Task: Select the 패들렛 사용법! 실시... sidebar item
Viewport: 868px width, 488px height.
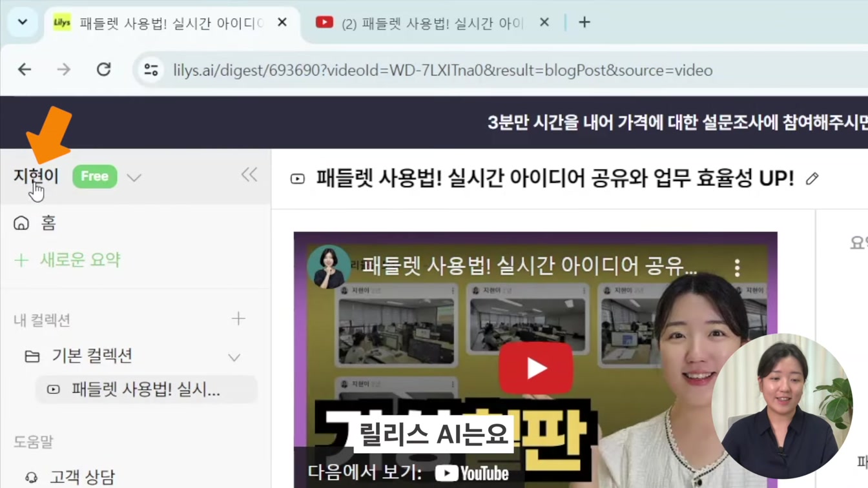Action: click(x=146, y=390)
